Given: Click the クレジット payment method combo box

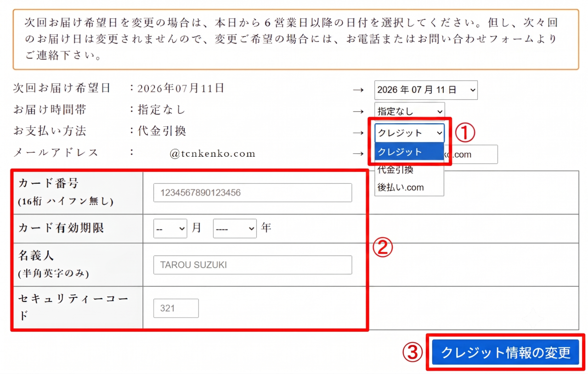Looking at the screenshot, I should click(410, 133).
